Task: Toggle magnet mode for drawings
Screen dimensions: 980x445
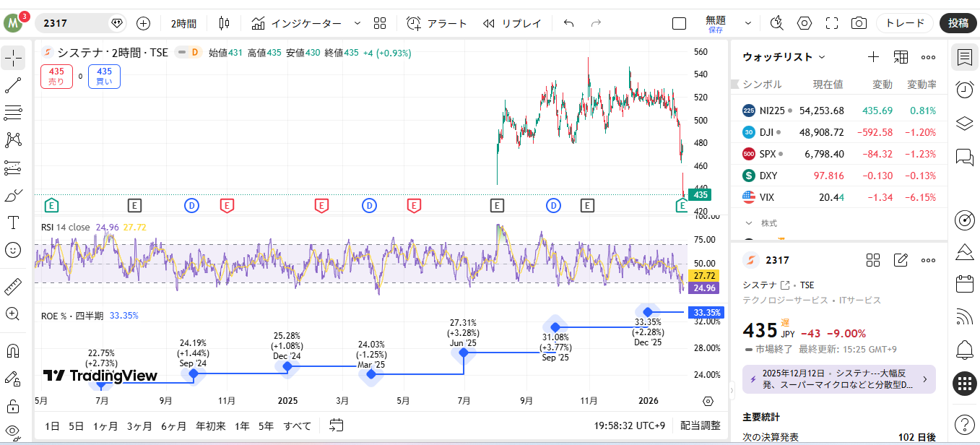Action: [13, 351]
